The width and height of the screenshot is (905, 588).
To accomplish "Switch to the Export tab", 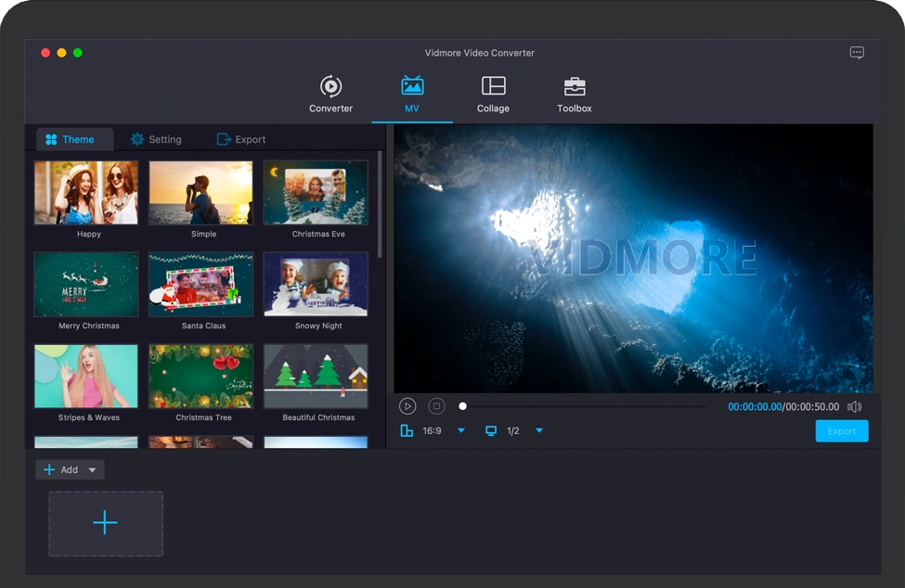I will pos(241,139).
